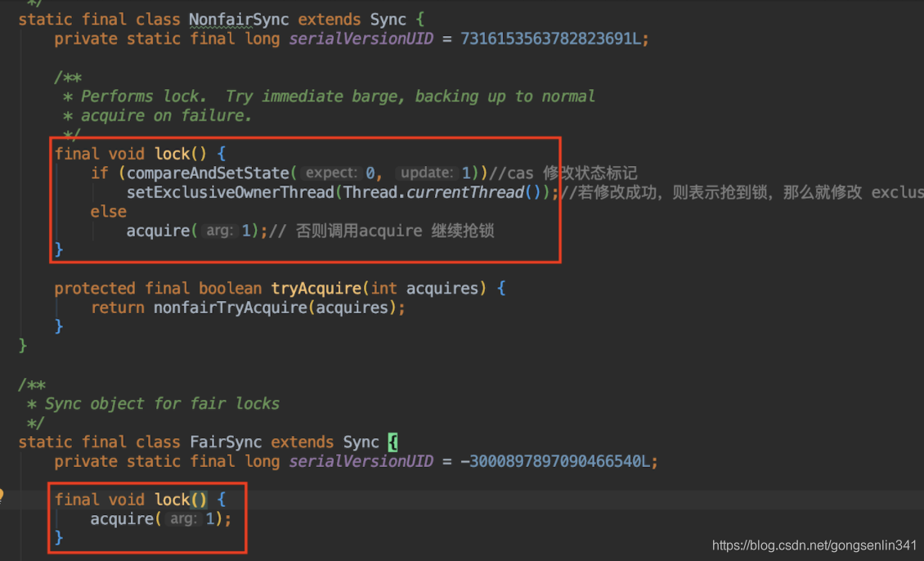
Task: Click the lock method name in FairSync
Action: [x=172, y=500]
